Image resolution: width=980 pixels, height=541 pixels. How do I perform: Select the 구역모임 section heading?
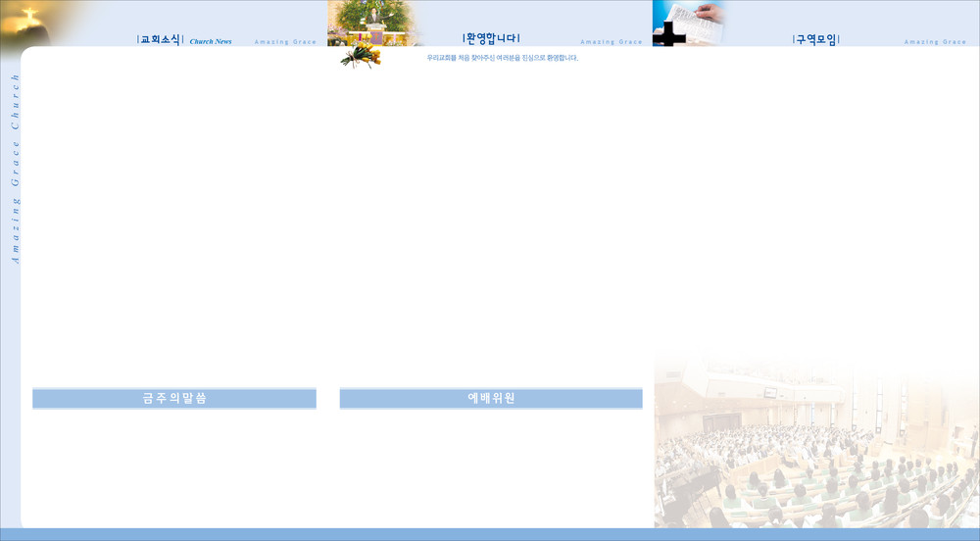point(815,40)
